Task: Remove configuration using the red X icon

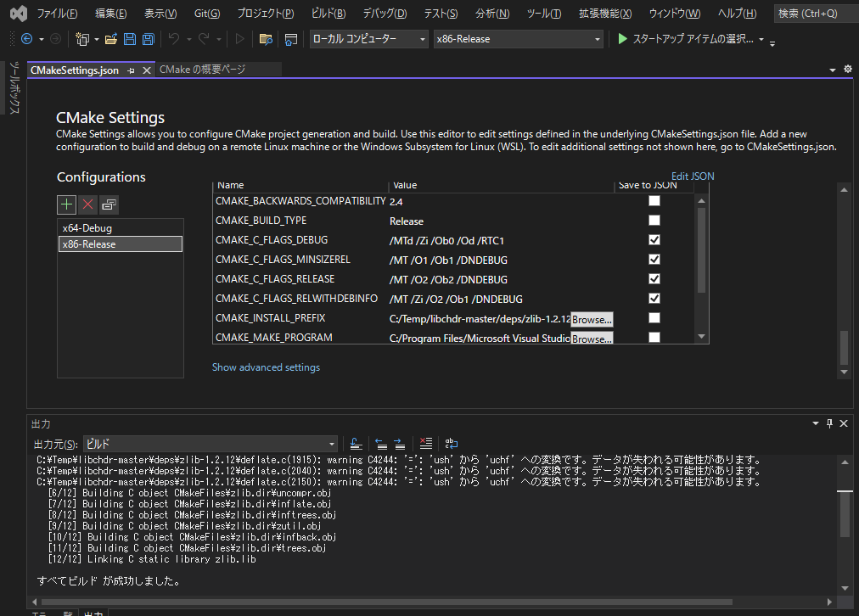Action: pyautogui.click(x=87, y=204)
